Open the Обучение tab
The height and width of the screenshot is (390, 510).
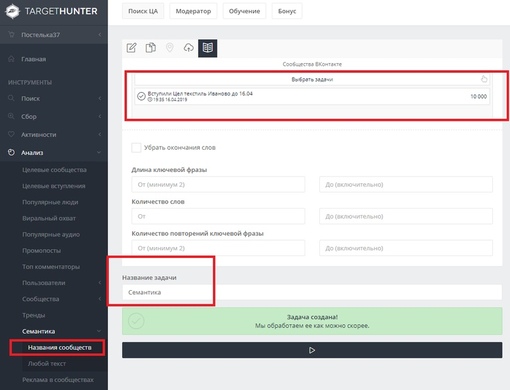(244, 11)
